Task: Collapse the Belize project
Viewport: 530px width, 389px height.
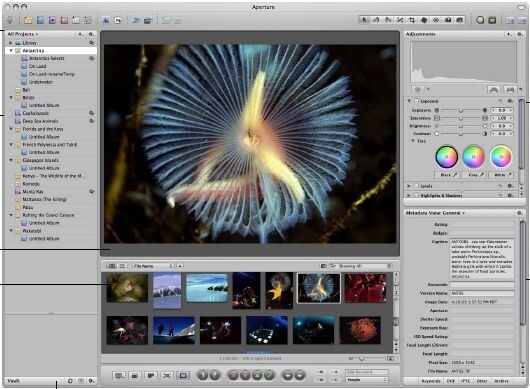Action: tap(11, 98)
